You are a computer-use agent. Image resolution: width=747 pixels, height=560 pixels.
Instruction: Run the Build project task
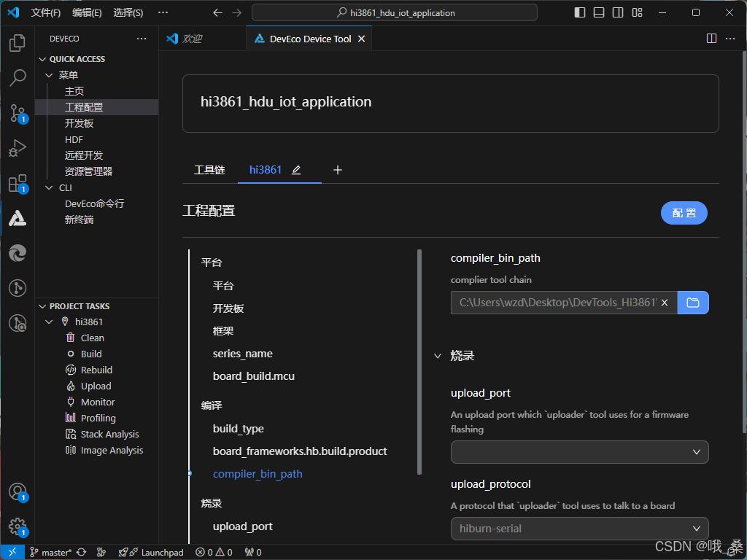coord(91,354)
